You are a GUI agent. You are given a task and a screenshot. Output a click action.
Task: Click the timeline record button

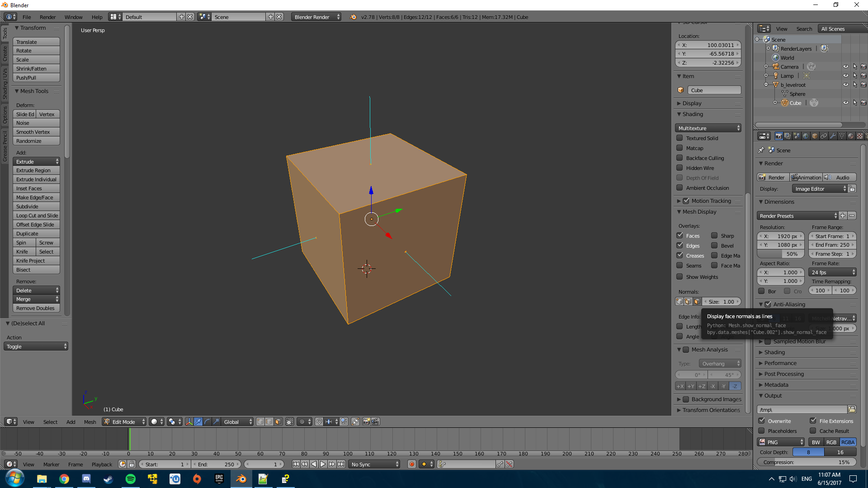411,464
